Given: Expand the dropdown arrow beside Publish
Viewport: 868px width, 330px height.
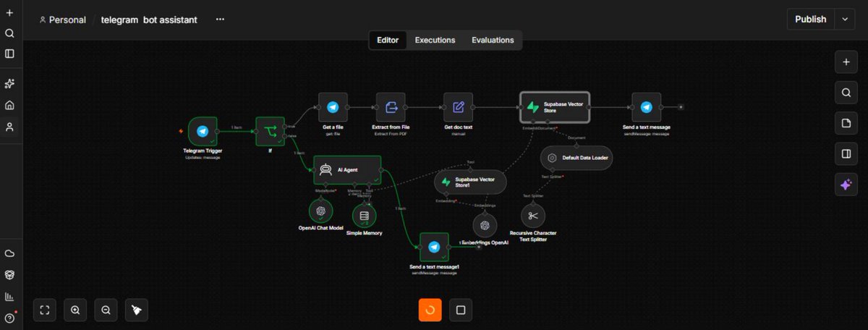Looking at the screenshot, I should (844, 20).
